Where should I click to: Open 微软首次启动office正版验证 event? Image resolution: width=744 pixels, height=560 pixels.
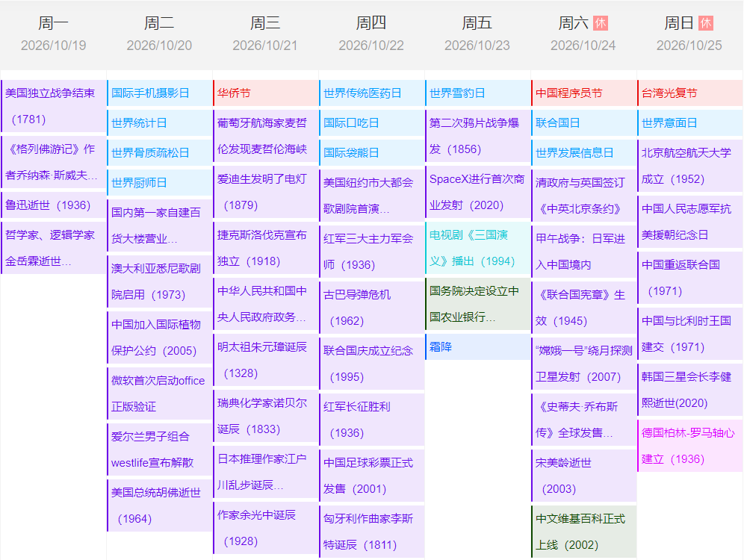[159, 393]
